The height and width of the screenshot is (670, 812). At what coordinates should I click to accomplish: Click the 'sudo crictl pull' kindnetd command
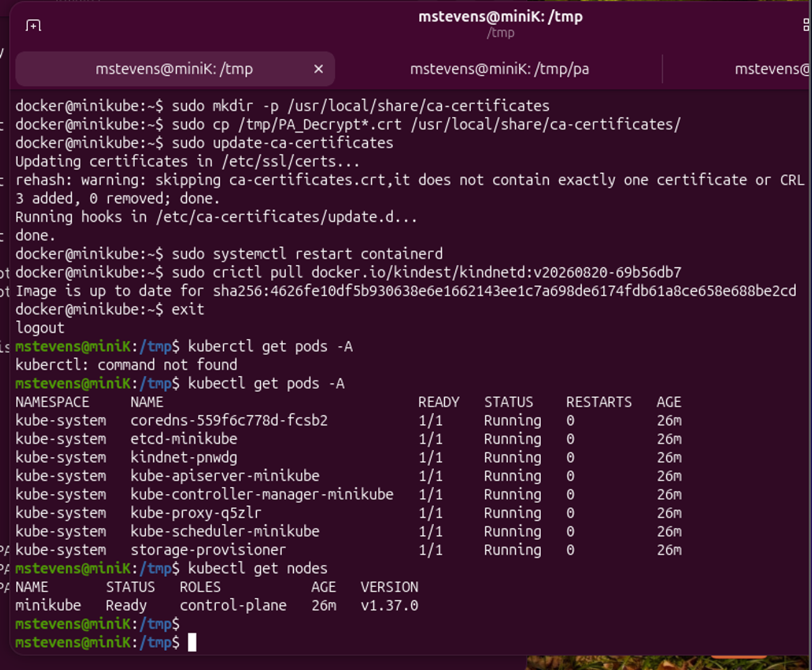(427, 272)
